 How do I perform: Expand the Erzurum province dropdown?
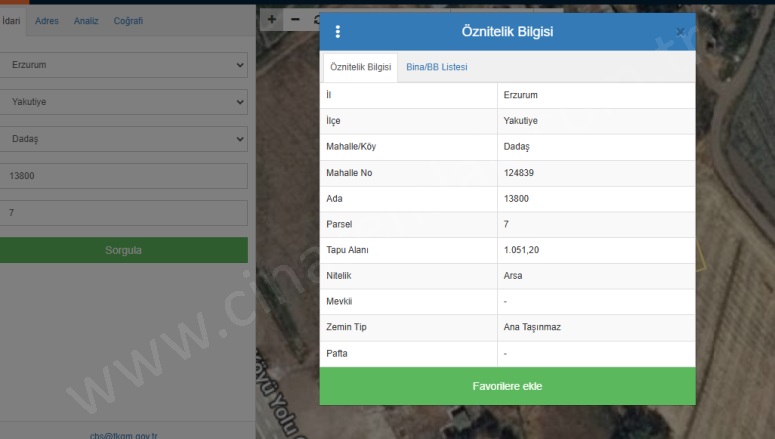(123, 64)
